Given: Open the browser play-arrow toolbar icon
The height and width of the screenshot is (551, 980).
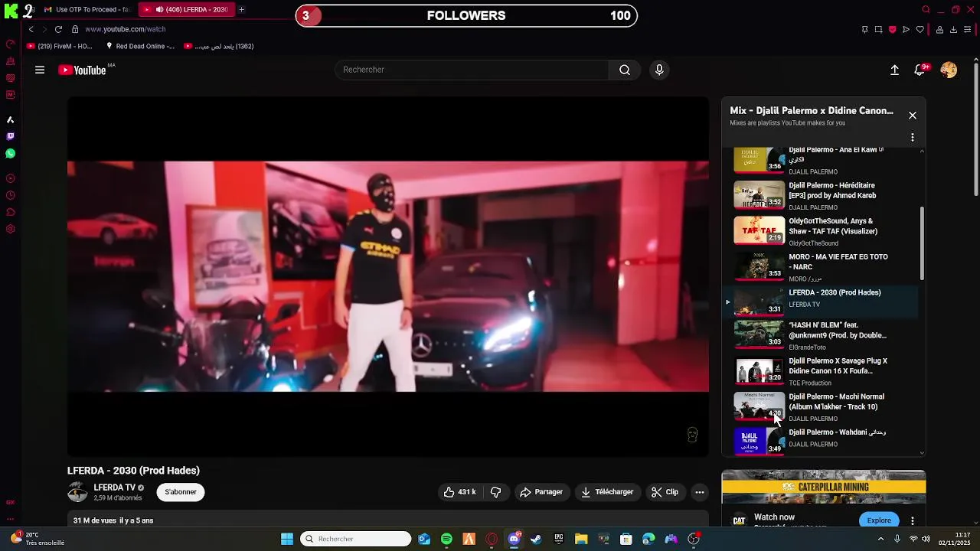Looking at the screenshot, I should (x=906, y=29).
